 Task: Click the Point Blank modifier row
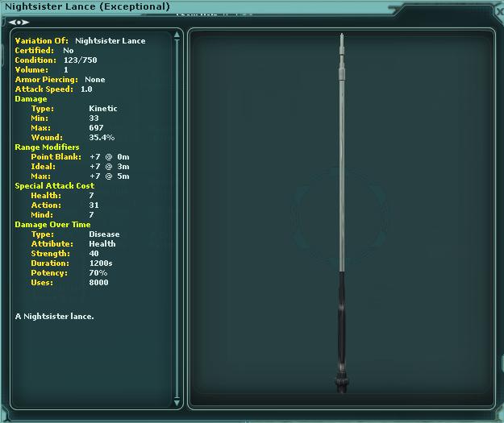(x=80, y=157)
